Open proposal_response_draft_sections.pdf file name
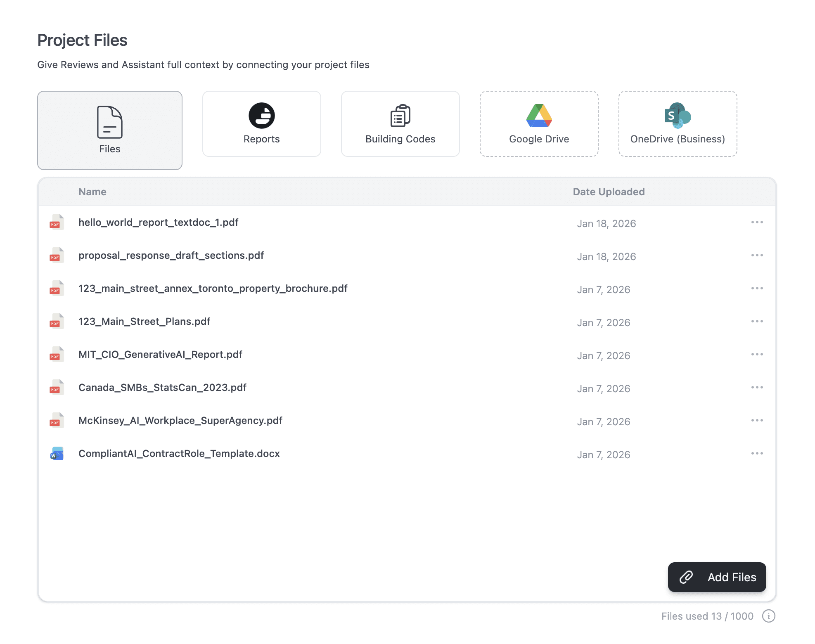Viewport: 815px width, 644px height. click(171, 256)
